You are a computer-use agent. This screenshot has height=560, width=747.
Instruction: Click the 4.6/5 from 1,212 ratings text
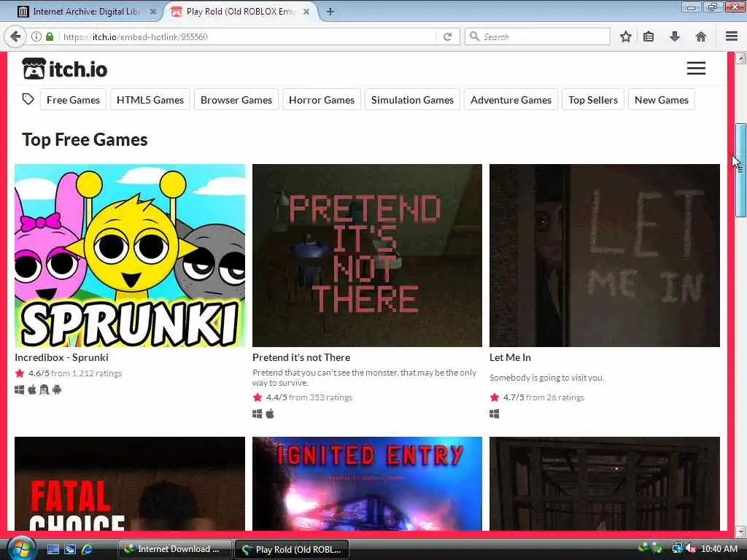(75, 373)
